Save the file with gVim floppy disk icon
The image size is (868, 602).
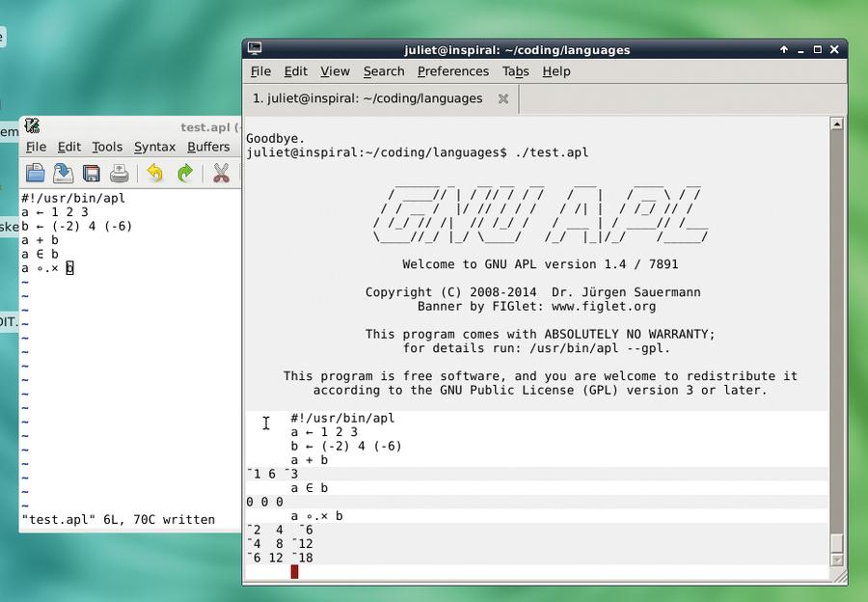point(92,174)
